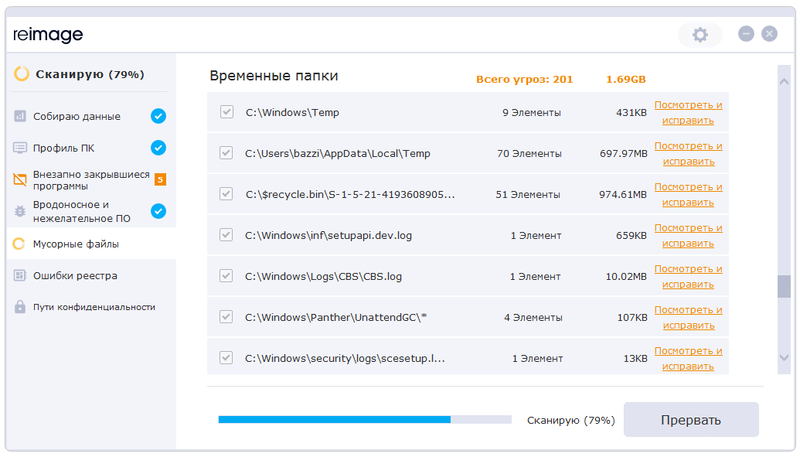Click the Профиль ПК monitor icon

tap(20, 148)
